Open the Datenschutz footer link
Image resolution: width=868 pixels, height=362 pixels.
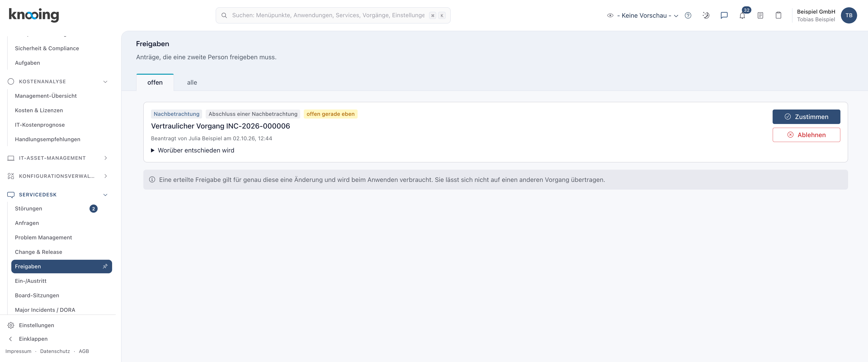point(55,351)
